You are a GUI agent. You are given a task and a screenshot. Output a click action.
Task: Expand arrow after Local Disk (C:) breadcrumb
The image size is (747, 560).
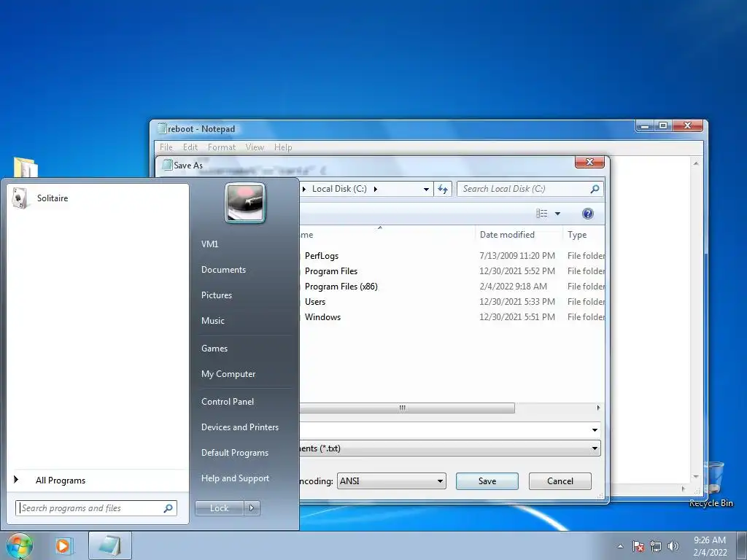(x=376, y=189)
